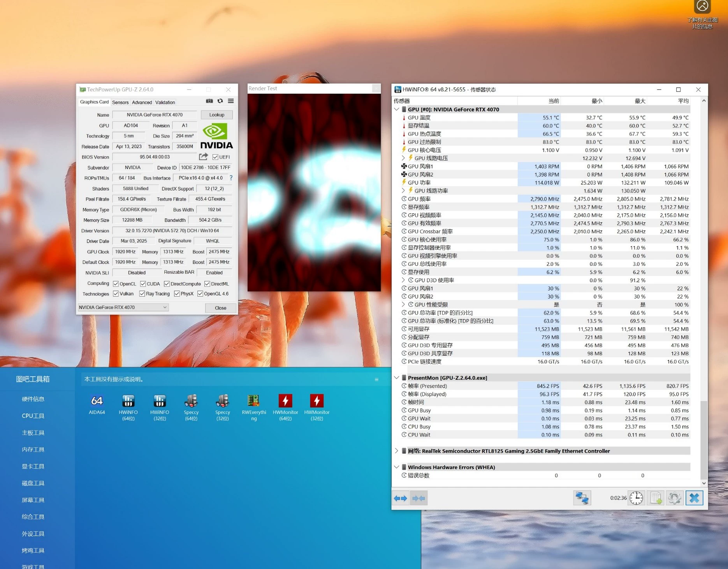Open 硬件信息 category in toolbox sidebar
The image size is (728, 569).
33,399
